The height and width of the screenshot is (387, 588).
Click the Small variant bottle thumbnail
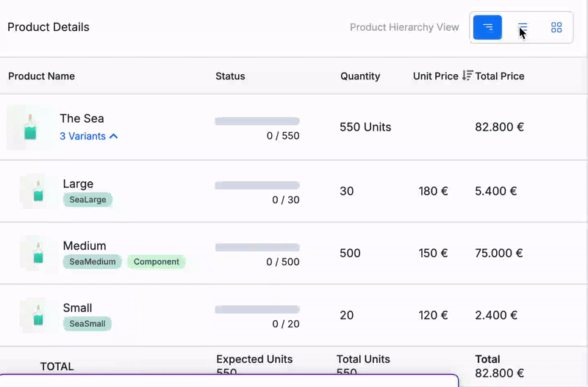coord(39,315)
